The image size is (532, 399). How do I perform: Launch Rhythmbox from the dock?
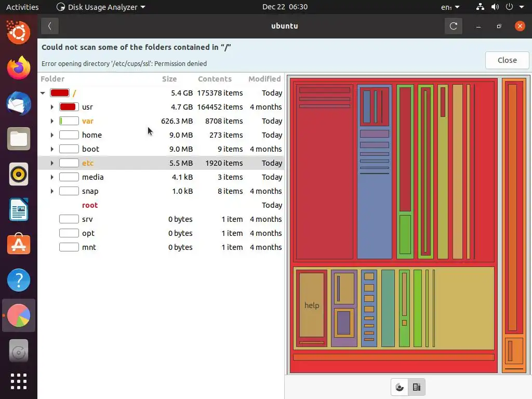point(19,175)
